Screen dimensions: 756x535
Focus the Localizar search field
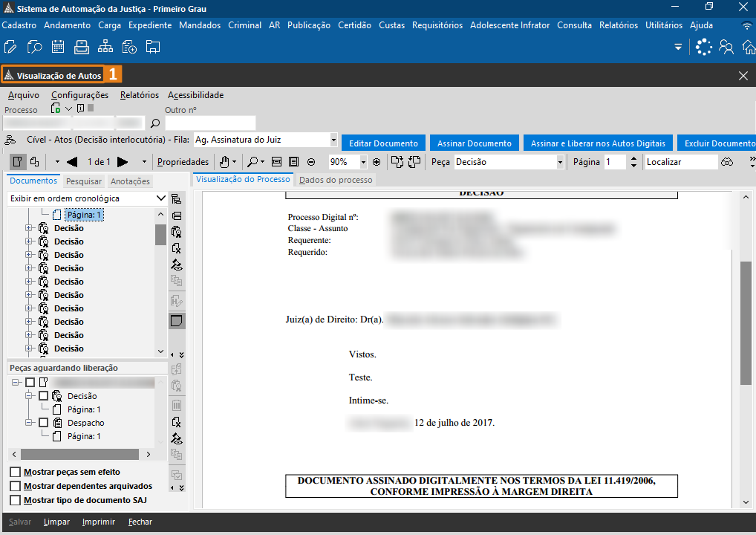[681, 162]
